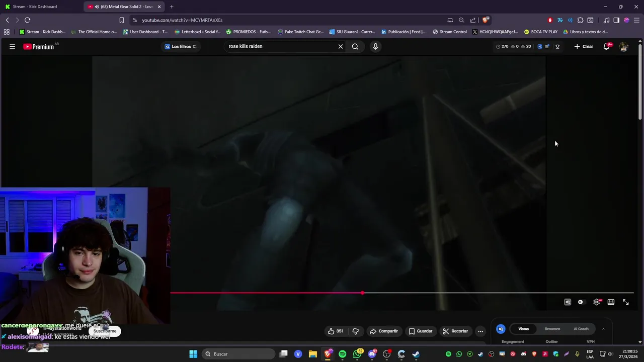Clear the search text with X icon

pyautogui.click(x=341, y=46)
